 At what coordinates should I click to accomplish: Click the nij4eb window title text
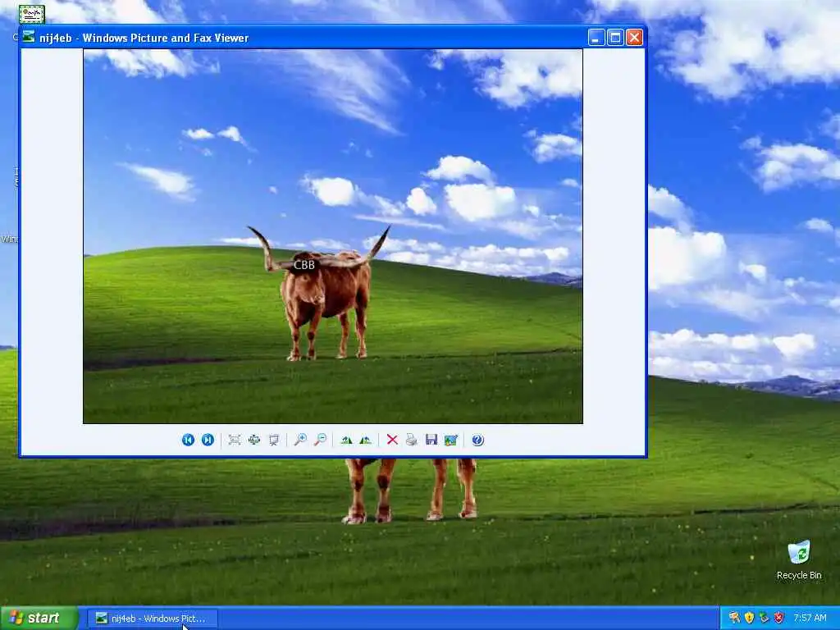(144, 38)
